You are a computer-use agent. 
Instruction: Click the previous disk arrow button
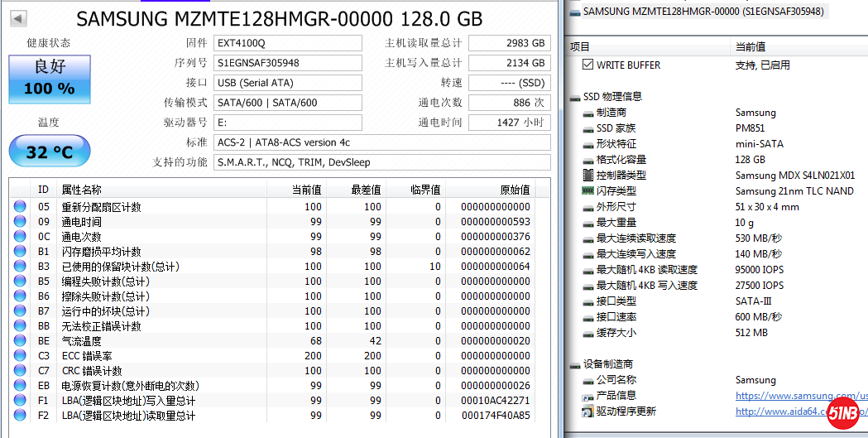18,18
